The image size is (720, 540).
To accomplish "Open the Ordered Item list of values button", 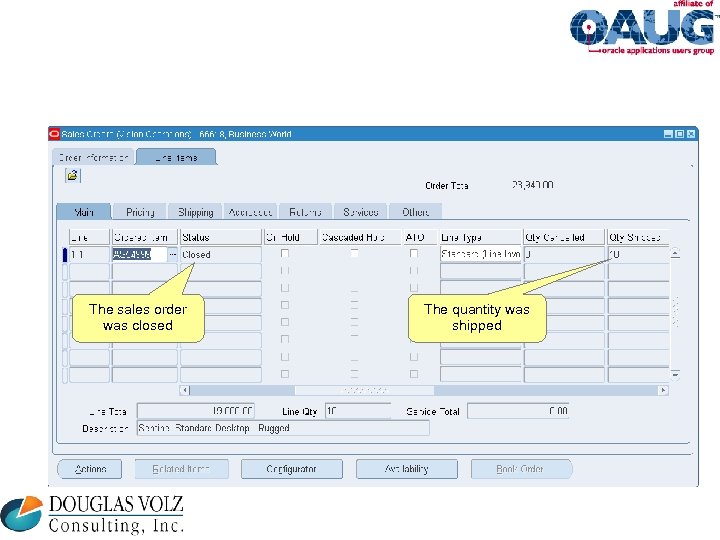I will coord(172,254).
